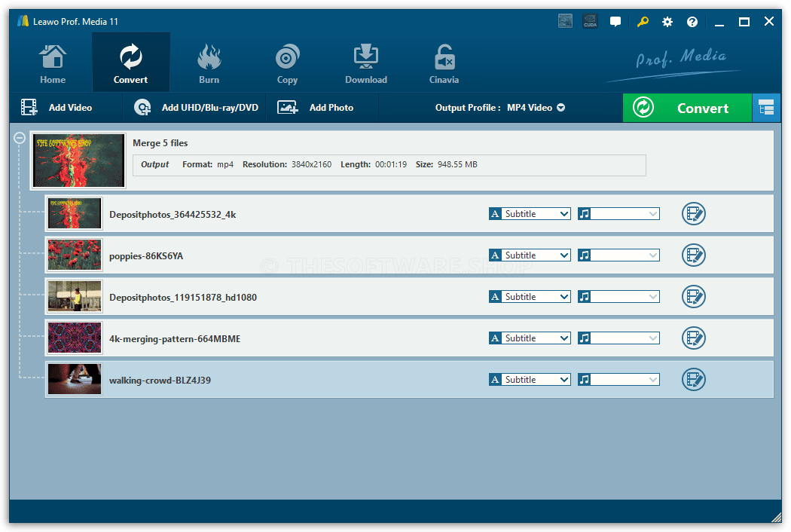Click the Merge 5 files title
The height and width of the screenshot is (532, 791).
[160, 143]
